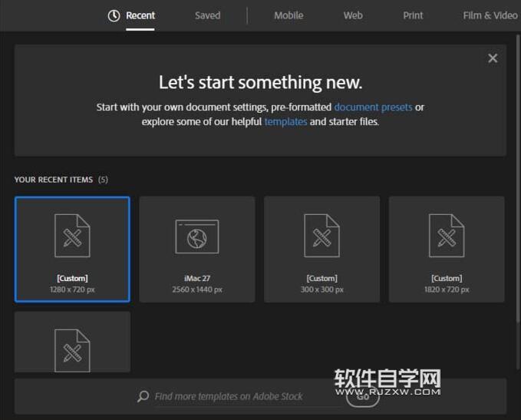Click the document icon on 300 x 300 card
The height and width of the screenshot is (420, 521).
tap(322, 236)
